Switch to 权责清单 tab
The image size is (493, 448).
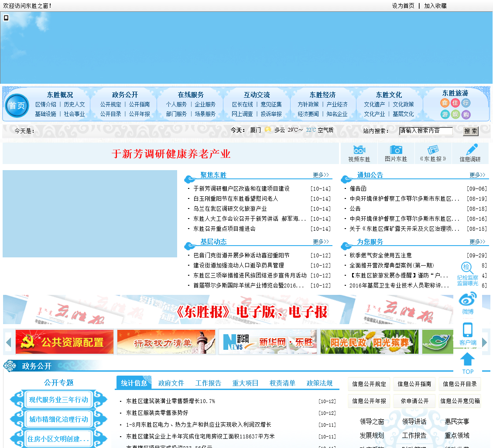point(282,383)
